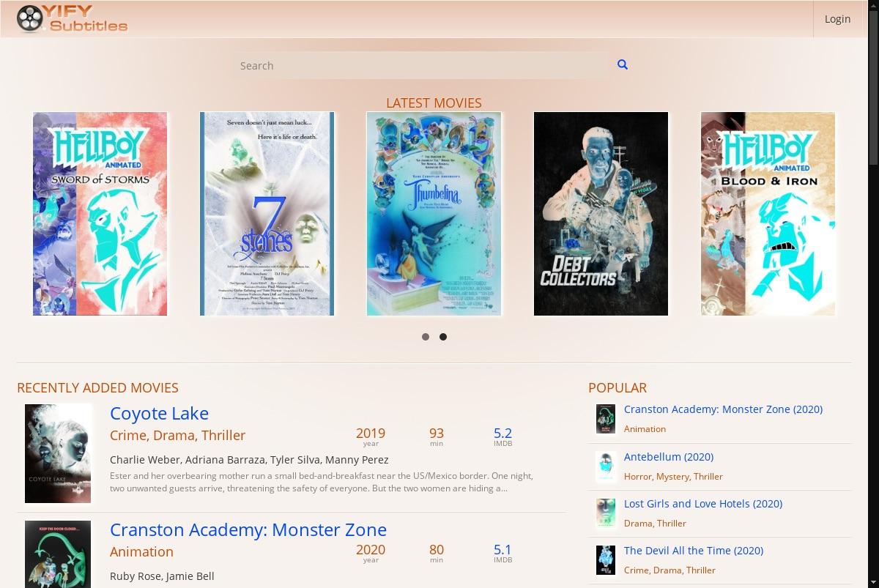The image size is (879, 588).
Task: Open Lost Girls and Love Hotels (2020)
Action: (703, 503)
